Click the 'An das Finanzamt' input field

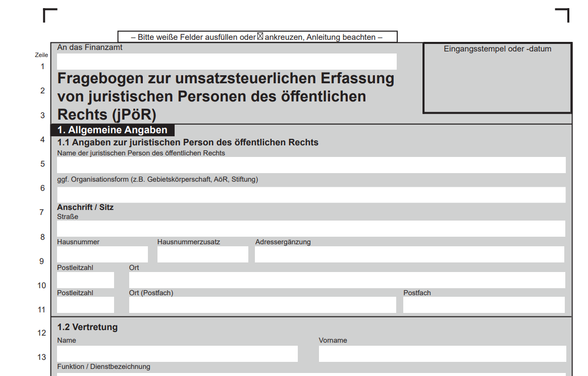coord(227,62)
